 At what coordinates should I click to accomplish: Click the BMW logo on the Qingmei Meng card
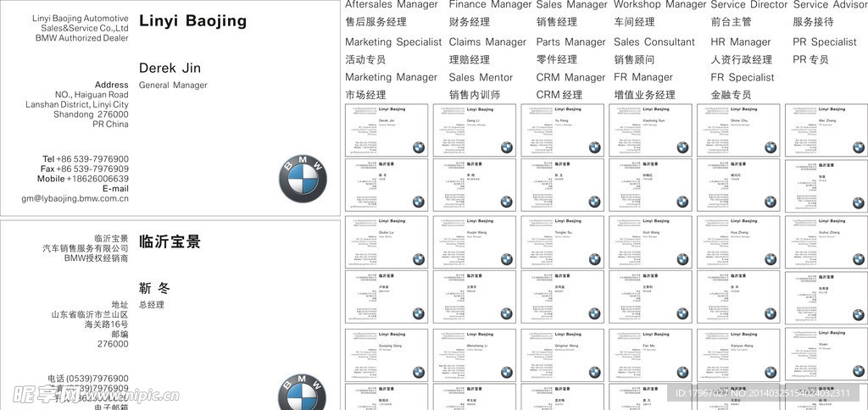click(x=594, y=373)
